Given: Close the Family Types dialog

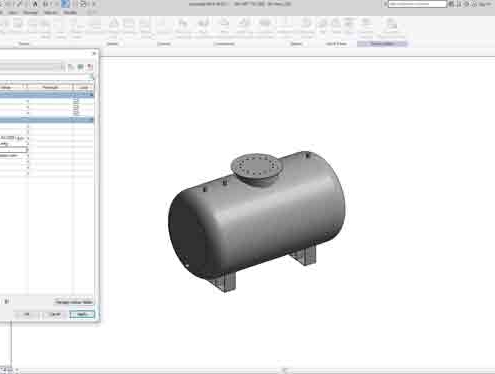Looking at the screenshot, I should [x=94, y=53].
